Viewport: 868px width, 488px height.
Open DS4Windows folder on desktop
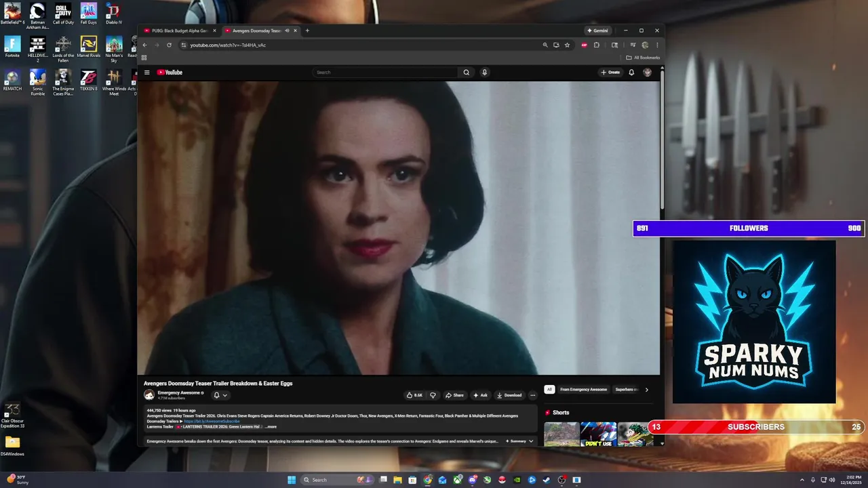pos(12,447)
